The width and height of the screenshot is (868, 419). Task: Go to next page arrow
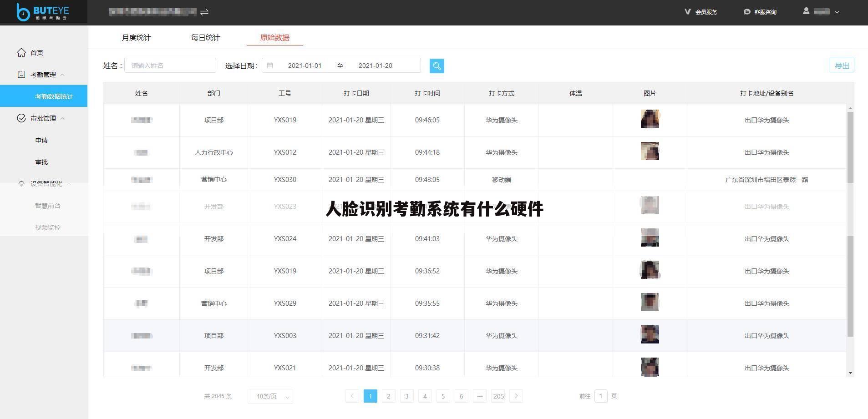click(516, 396)
